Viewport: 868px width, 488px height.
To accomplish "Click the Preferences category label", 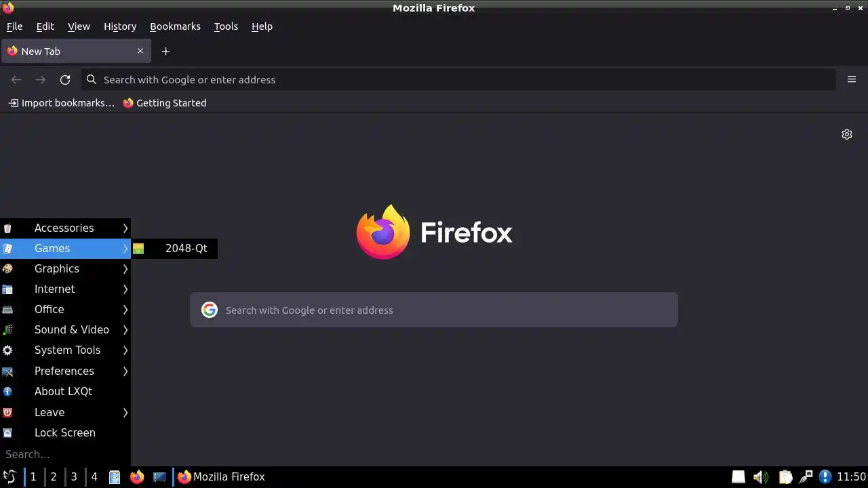I will (x=64, y=371).
